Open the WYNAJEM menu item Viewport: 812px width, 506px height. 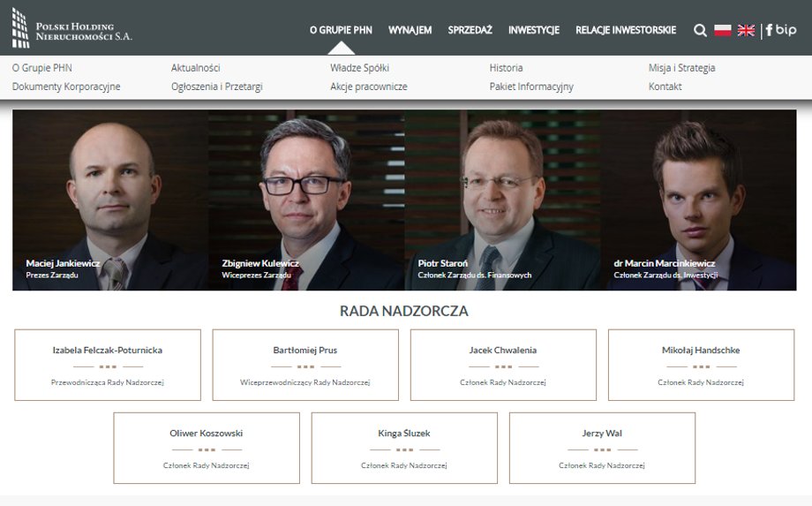pyautogui.click(x=410, y=30)
